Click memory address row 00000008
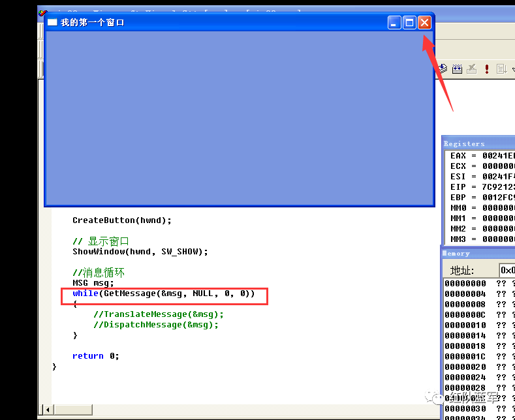Screen dimensions: 515x420 tap(480, 305)
